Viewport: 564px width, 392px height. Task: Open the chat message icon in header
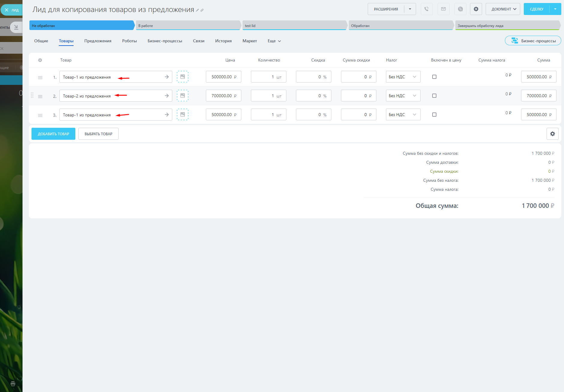(x=460, y=9)
